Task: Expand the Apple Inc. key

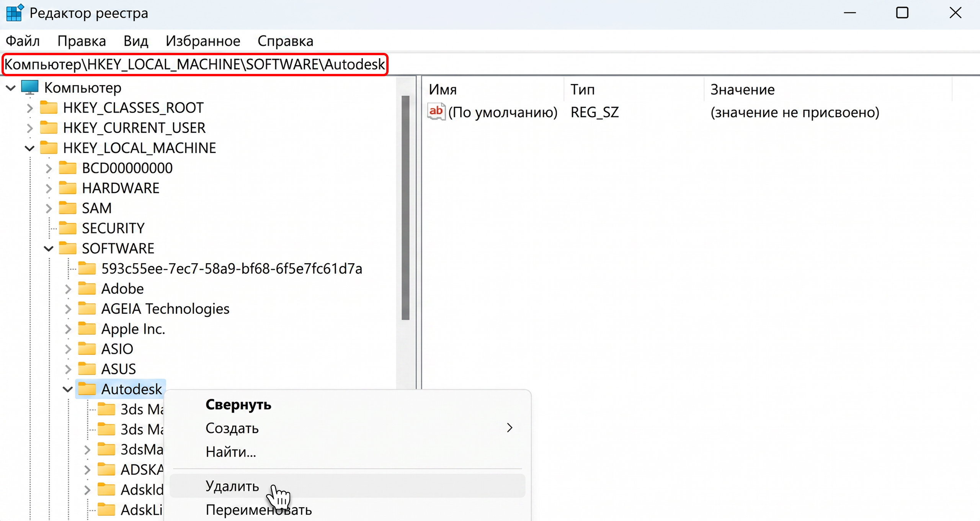Action: [x=68, y=329]
